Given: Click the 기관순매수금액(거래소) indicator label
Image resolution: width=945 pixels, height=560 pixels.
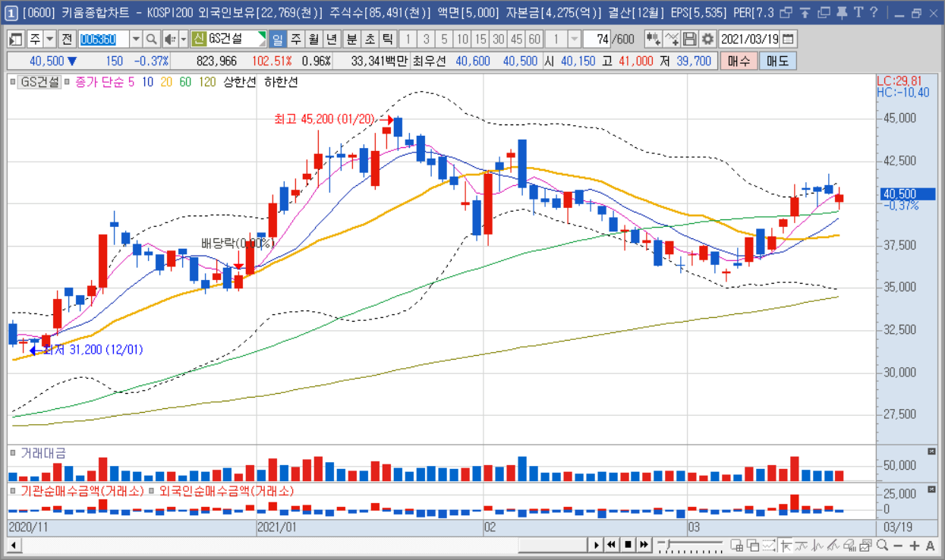Looking at the screenshot, I should (83, 491).
